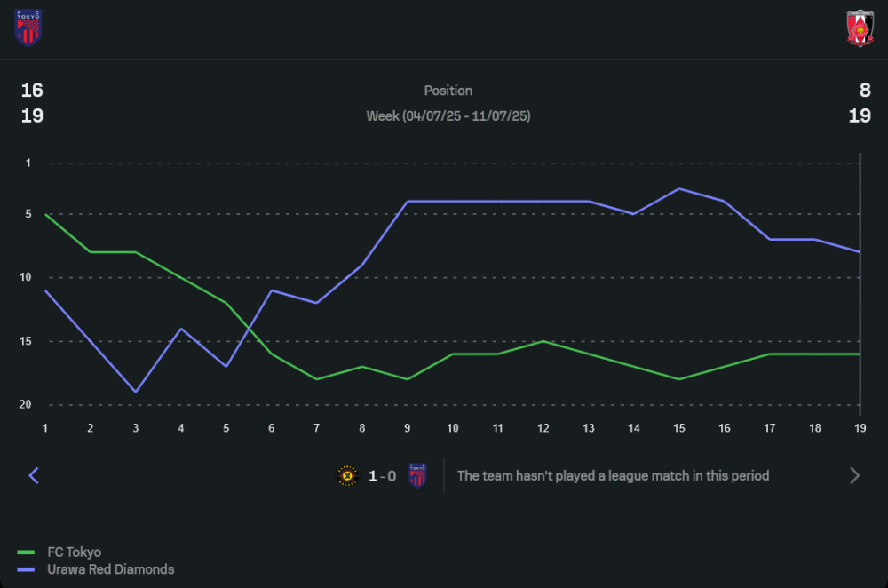Click the FC Tokyo legend label

pyautogui.click(x=74, y=552)
